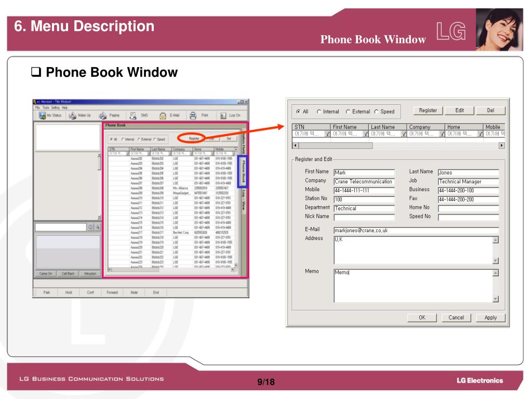Click the E-Mail field markjones@crane.co.uk
Screen dimensions: 532x399
(416, 230)
